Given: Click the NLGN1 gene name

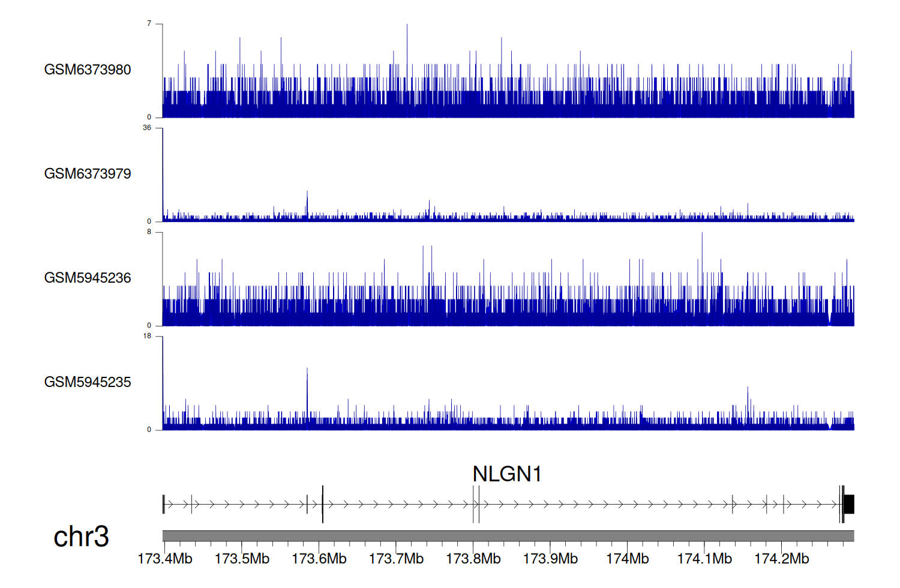Looking at the screenshot, I should click(507, 474).
